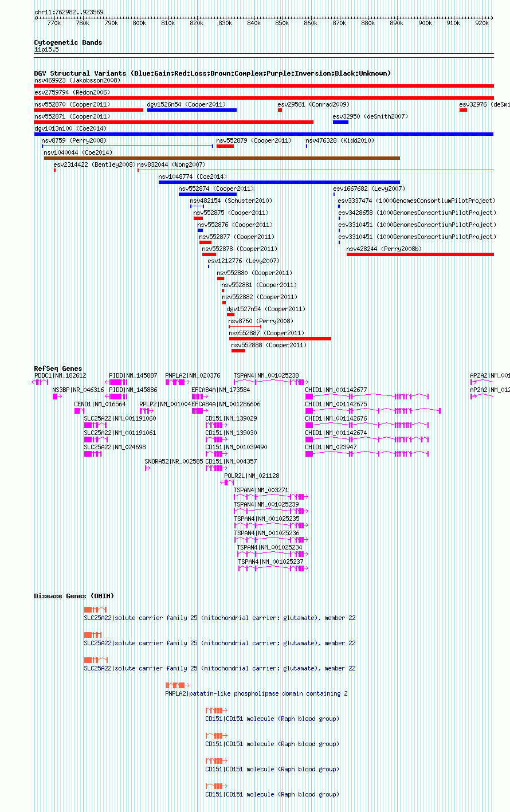Select transcript CD151|NM_139029
Viewport: 510px width, 812px height.
click(x=231, y=418)
